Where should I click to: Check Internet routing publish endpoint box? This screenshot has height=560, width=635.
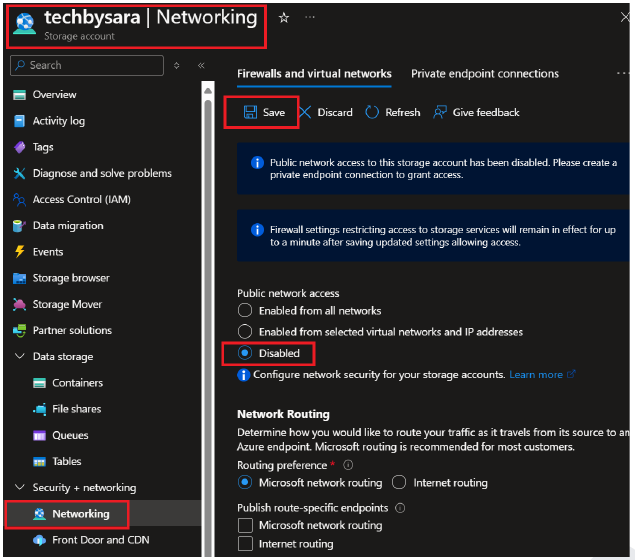245,543
